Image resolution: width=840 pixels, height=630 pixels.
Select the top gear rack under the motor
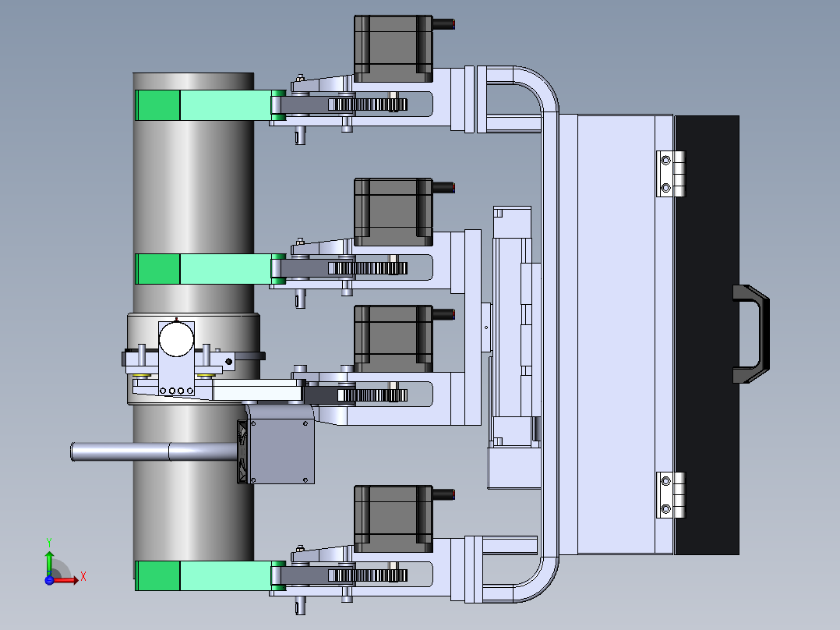tap(368, 104)
